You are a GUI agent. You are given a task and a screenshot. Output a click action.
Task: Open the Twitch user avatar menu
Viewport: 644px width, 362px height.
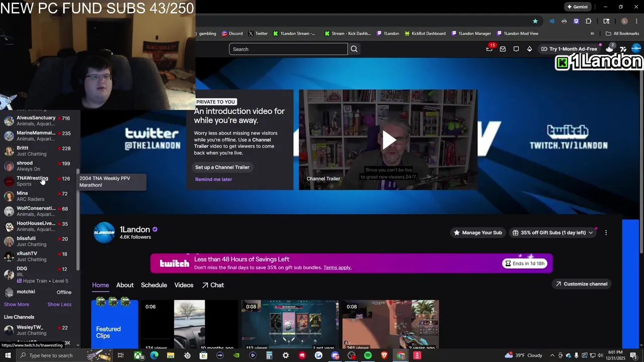tap(636, 49)
